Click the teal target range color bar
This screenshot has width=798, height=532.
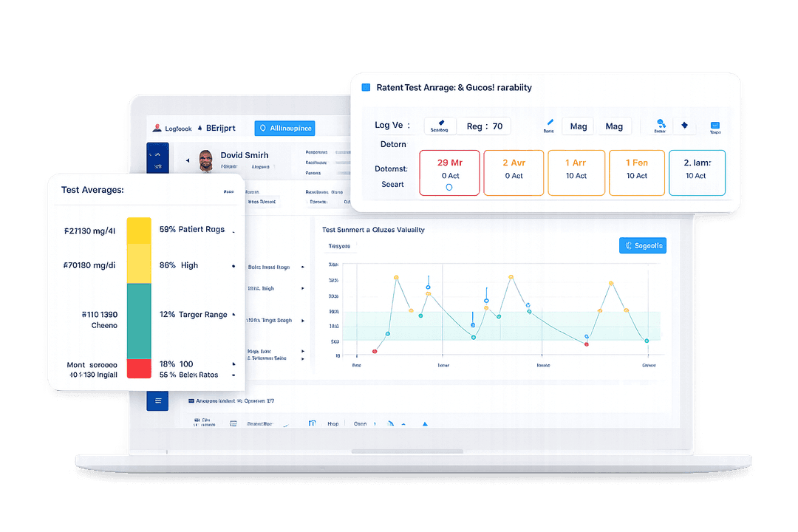pos(139,321)
